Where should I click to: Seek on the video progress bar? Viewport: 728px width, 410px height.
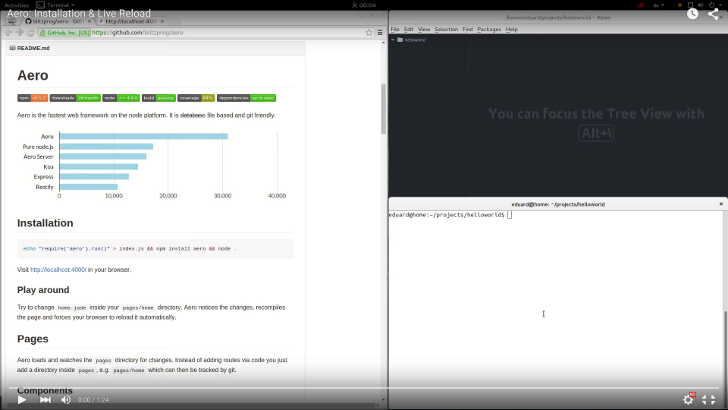364,388
